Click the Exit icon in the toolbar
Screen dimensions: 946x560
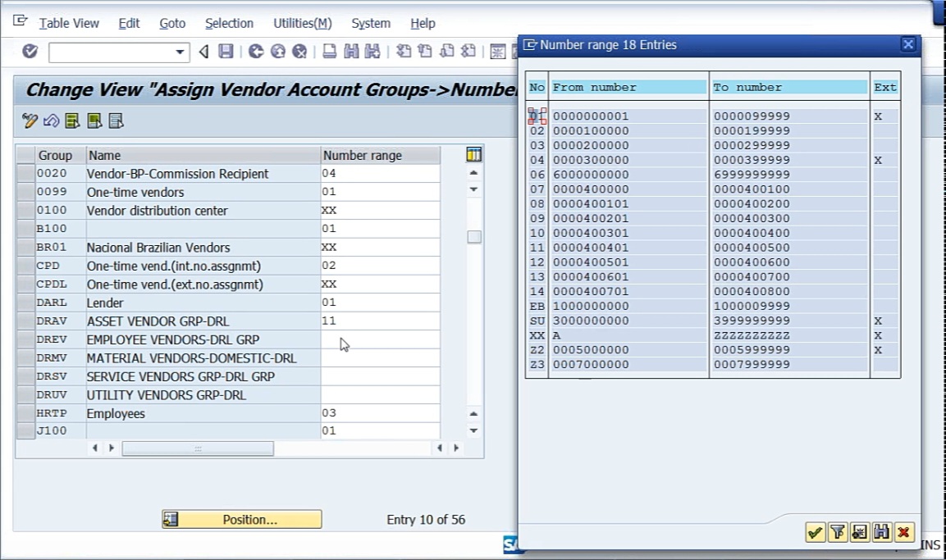tap(277, 52)
